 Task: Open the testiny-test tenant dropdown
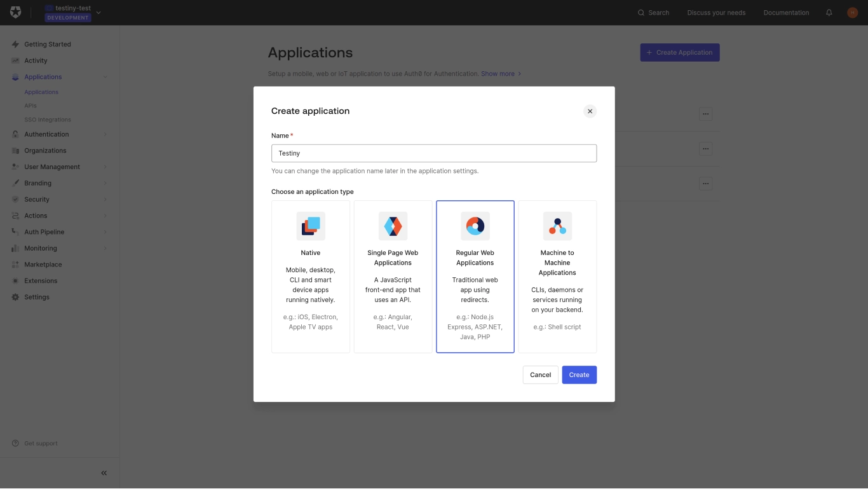73,13
